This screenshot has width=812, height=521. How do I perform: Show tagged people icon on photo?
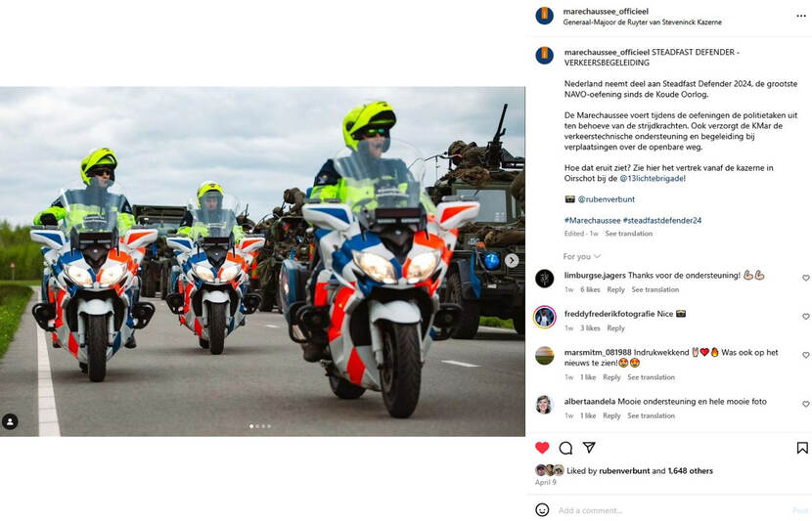pyautogui.click(x=10, y=421)
